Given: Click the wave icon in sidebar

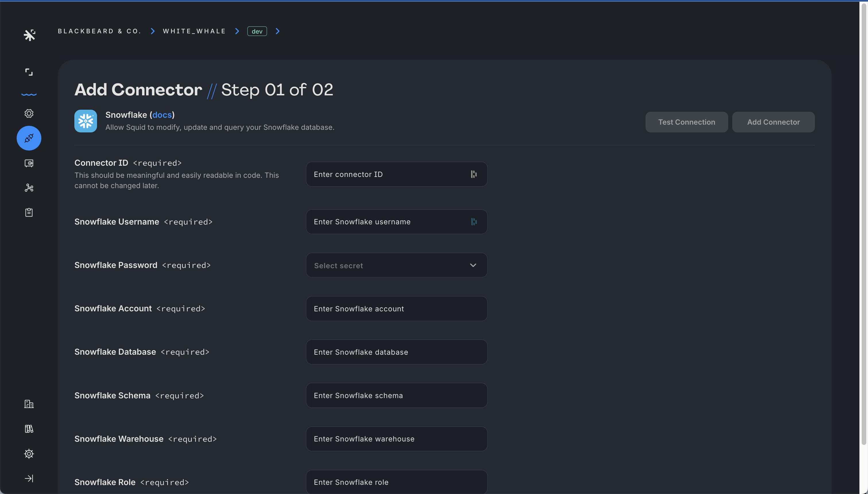Looking at the screenshot, I should click(x=29, y=94).
